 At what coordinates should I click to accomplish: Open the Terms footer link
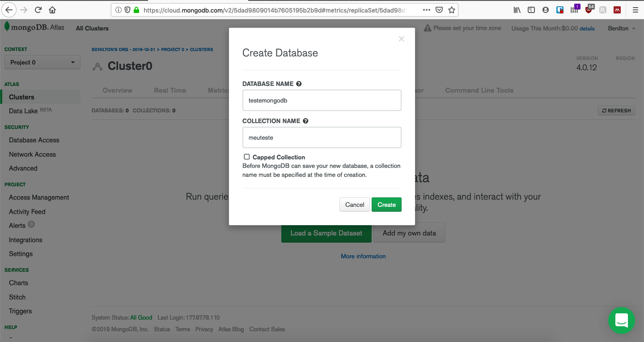(x=182, y=329)
